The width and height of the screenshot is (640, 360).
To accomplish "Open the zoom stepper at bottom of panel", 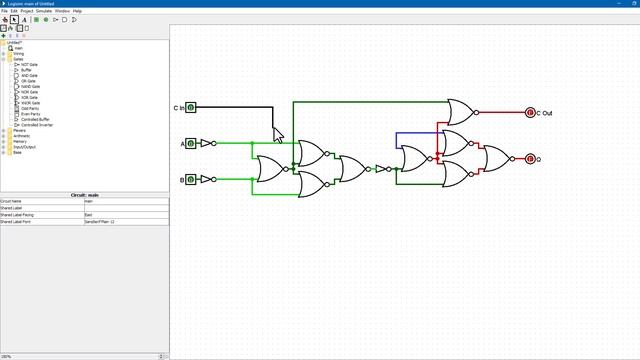I will click(x=161, y=357).
